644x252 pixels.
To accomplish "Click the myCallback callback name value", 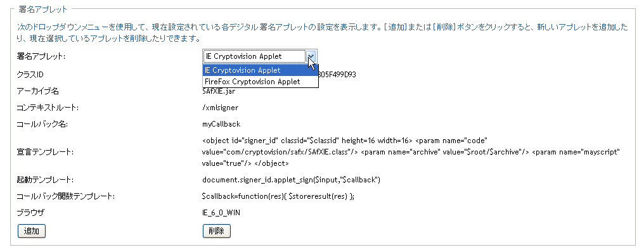I will click(221, 124).
